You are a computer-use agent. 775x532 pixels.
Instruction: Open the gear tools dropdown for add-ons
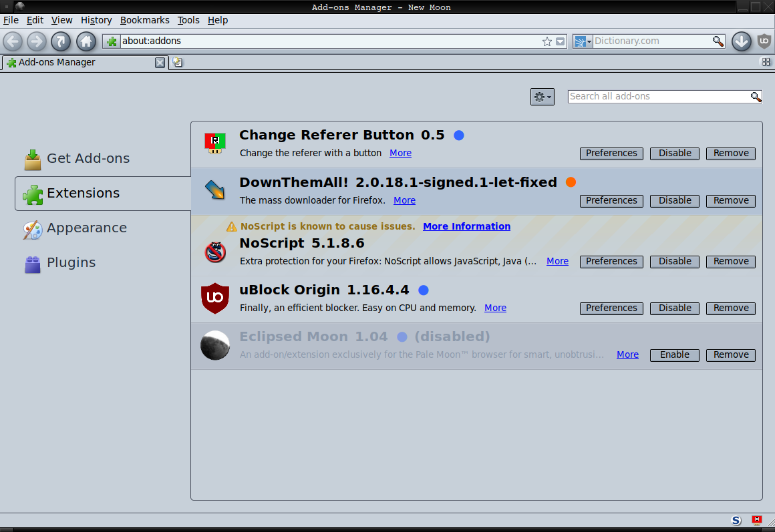(x=542, y=97)
